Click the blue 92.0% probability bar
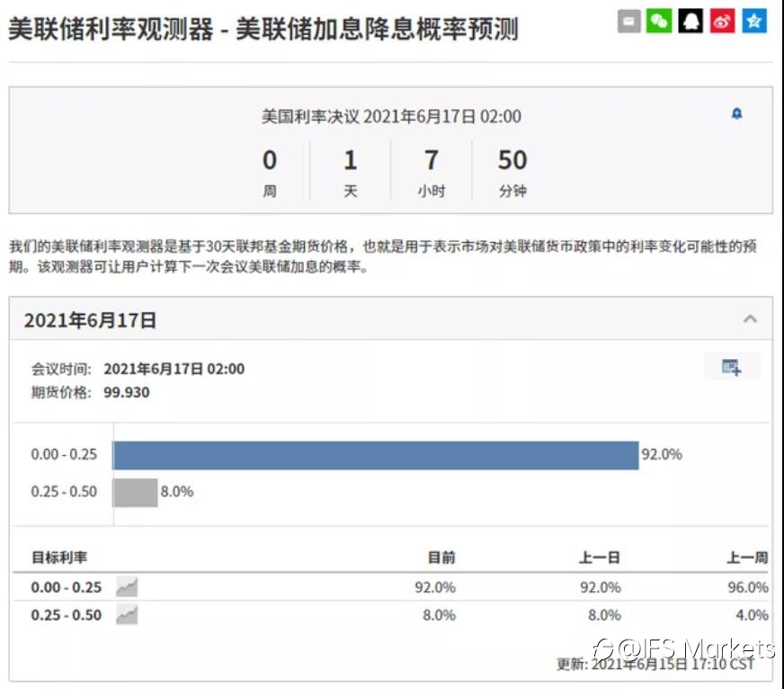The width and height of the screenshot is (784, 689). (376, 455)
